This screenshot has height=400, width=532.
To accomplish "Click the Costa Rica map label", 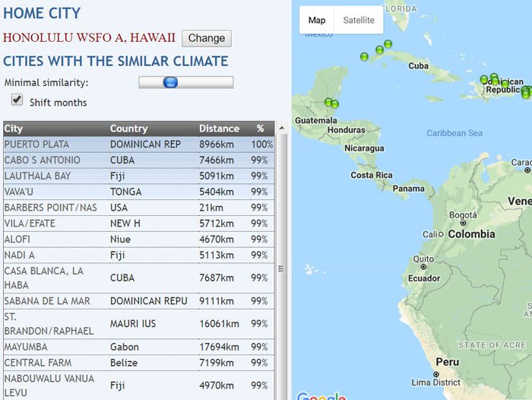I will click(372, 175).
